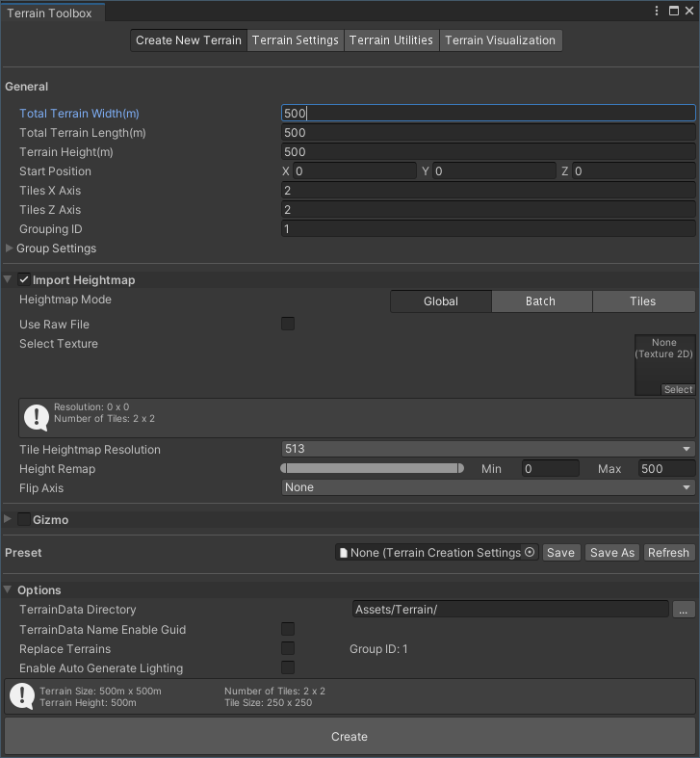Open the Tile Heightmap Resolution dropdown

coord(488,450)
